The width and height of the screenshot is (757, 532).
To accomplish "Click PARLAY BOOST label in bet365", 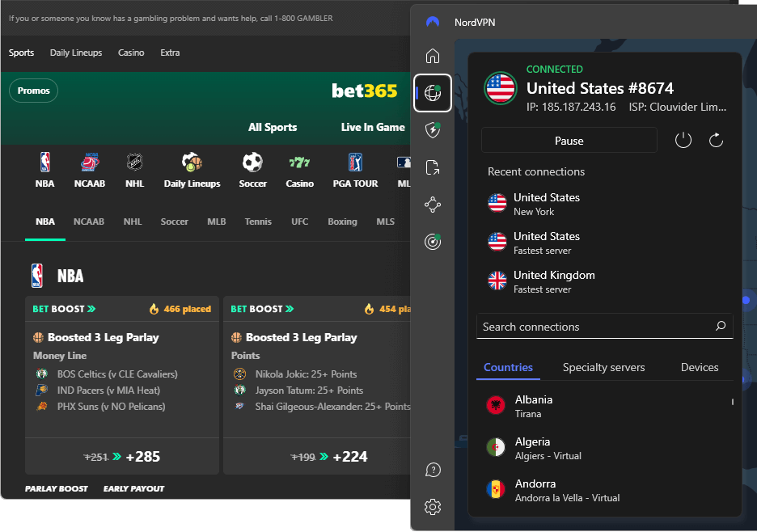I will coord(57,488).
